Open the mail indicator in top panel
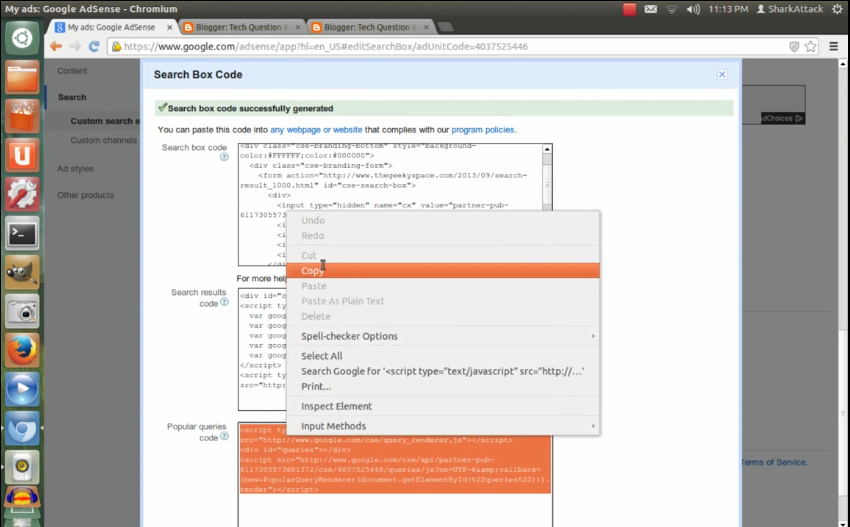Viewport: 850px width, 527px height. point(651,9)
